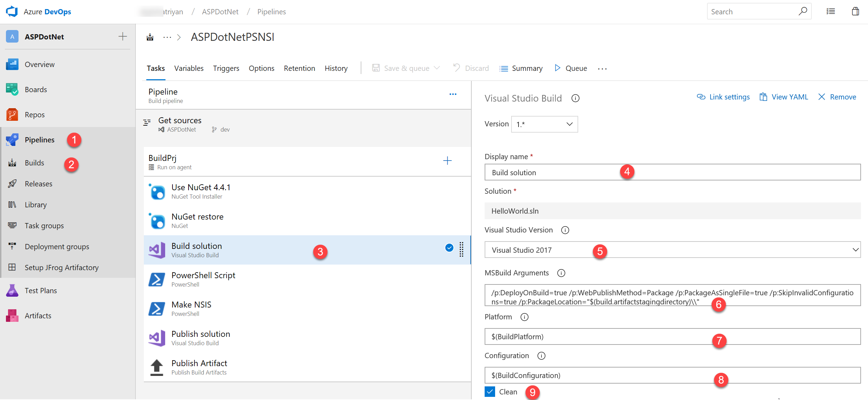Screen dimensions: 868x400
Task: Select the Get sources step
Action: pos(303,125)
